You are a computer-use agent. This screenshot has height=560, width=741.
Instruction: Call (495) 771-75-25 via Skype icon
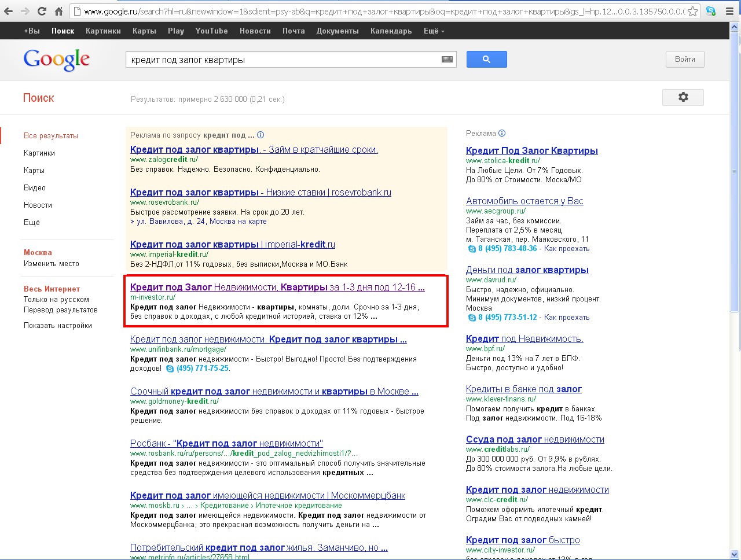(170, 369)
